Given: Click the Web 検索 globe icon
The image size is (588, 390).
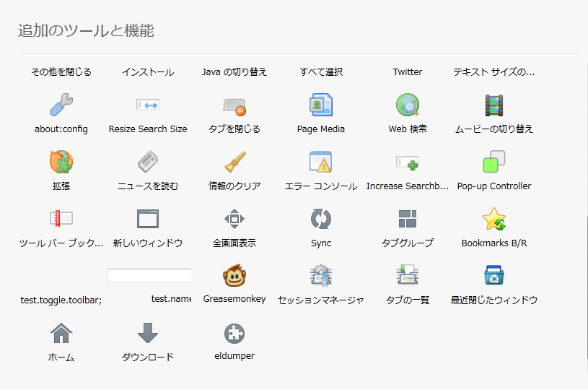Looking at the screenshot, I should 408,105.
